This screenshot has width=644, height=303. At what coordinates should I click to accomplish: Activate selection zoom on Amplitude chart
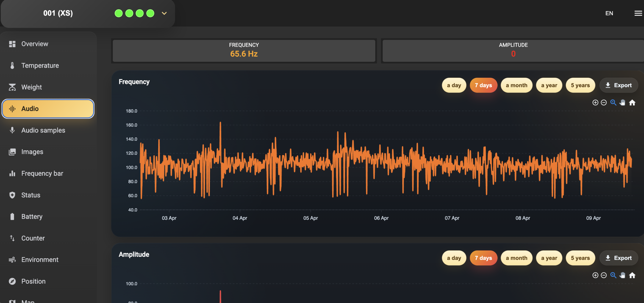coord(613,275)
